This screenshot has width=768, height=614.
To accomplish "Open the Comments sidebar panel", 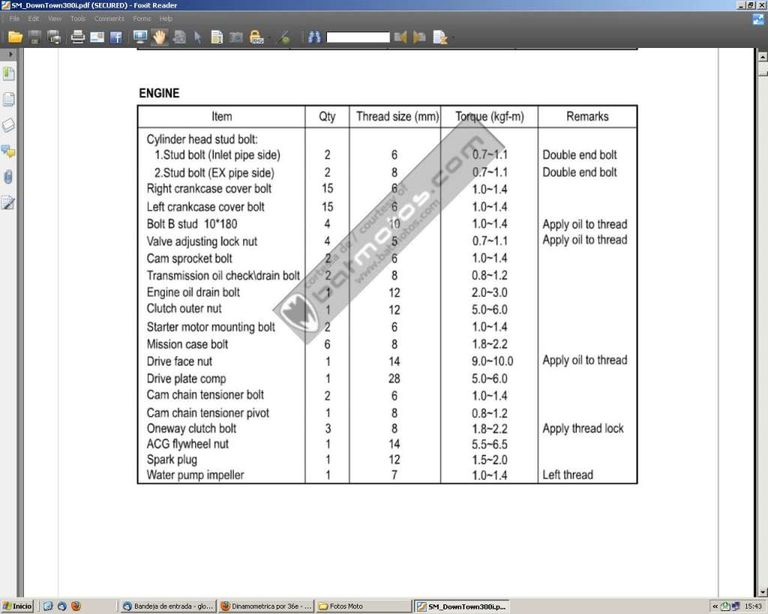I will coord(9,151).
